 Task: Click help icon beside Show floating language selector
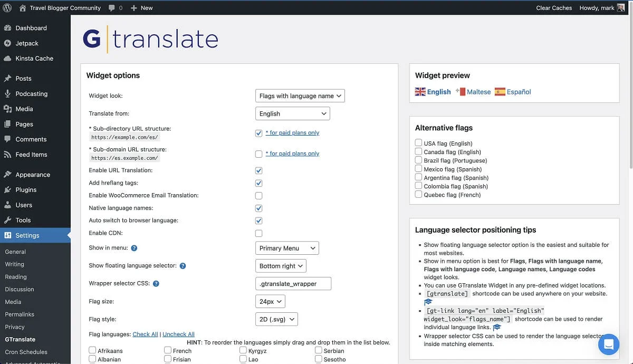[x=183, y=266]
